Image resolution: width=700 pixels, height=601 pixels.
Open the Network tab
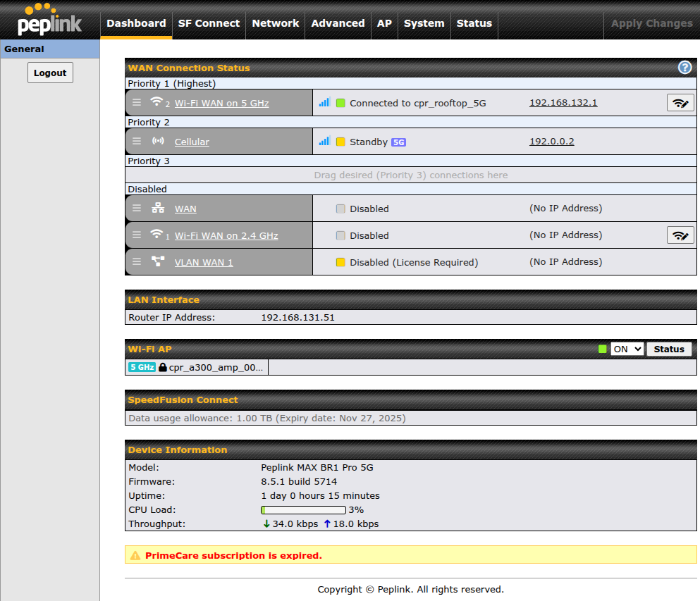[276, 23]
